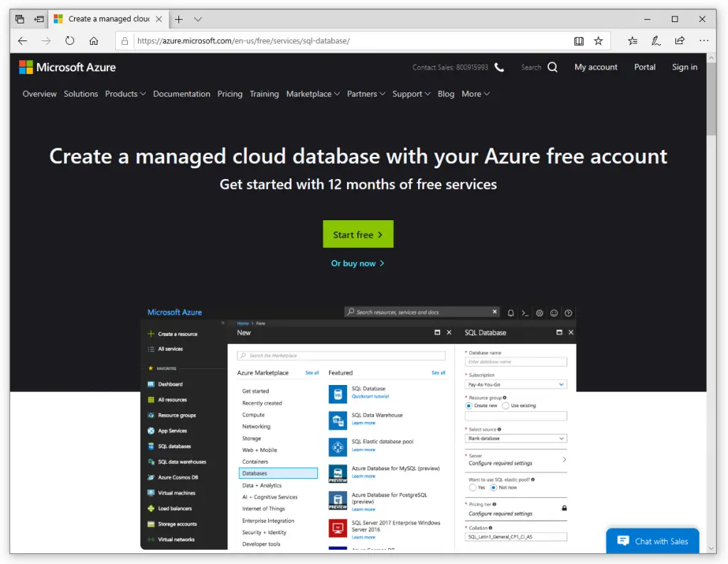
Task: Click the search magnifier icon
Action: click(x=552, y=67)
